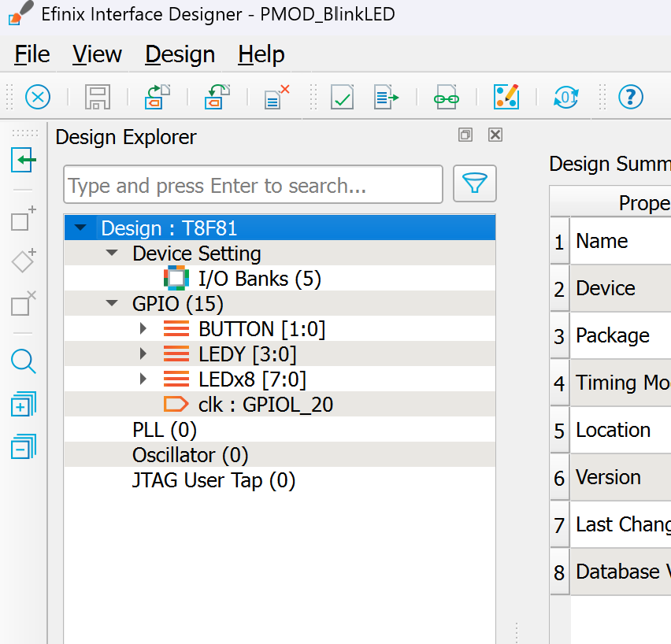Screen dimensions: 671x644
Task: Click the magnifier search sidebar icon
Action: pos(23,361)
